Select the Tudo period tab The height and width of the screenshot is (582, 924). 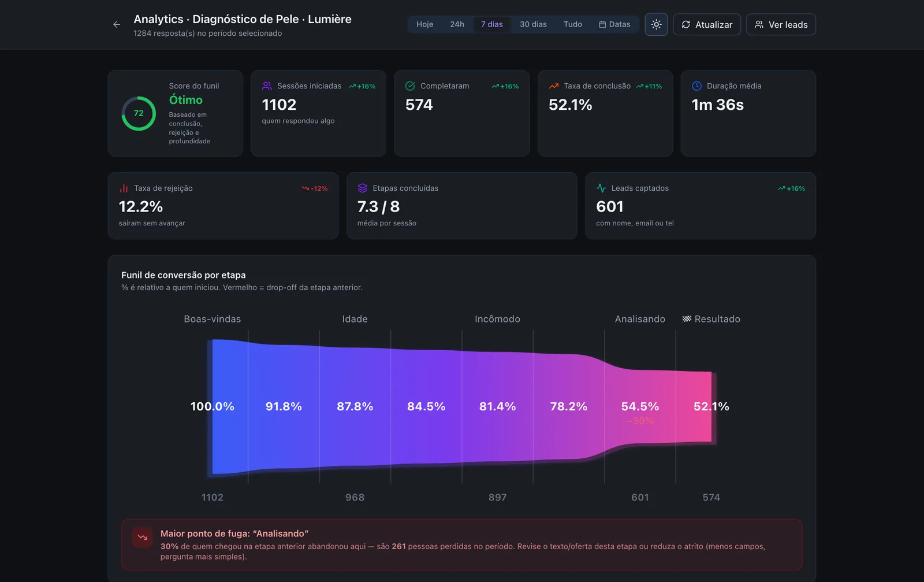click(573, 24)
